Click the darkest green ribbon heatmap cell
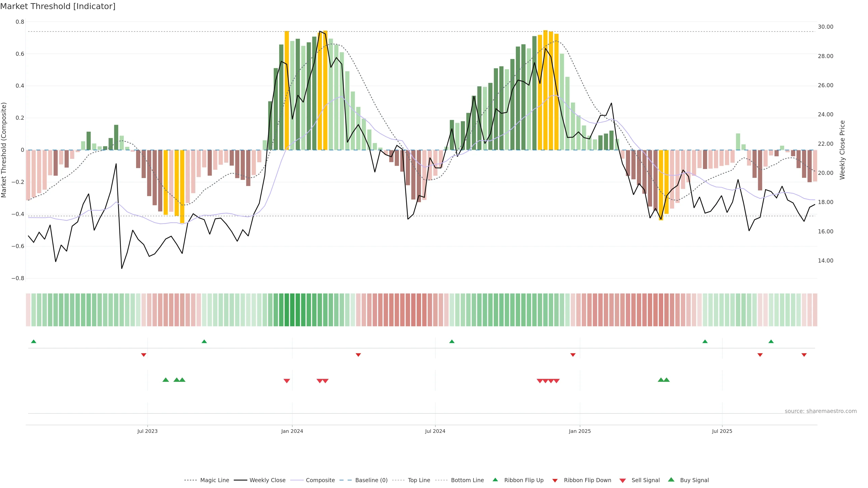Screen dimensions: 868x488 tap(292, 310)
